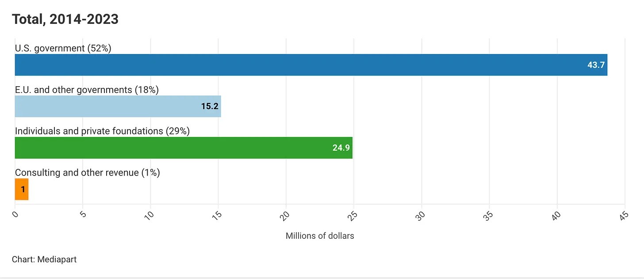The image size is (644, 279).
Task: Select the 43.7 value label
Action: click(x=596, y=65)
